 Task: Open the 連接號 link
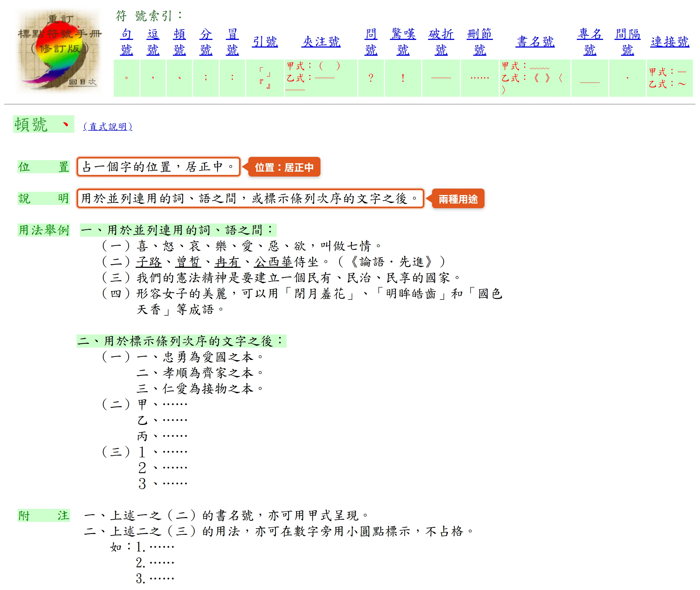tap(670, 42)
